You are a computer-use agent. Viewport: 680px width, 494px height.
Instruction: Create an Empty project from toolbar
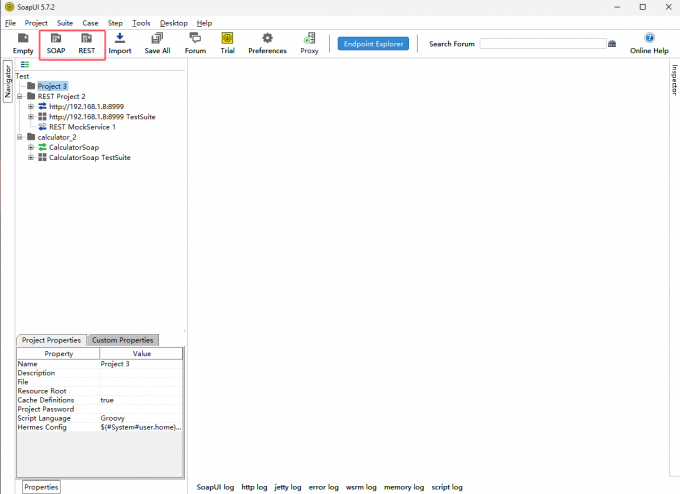point(23,44)
